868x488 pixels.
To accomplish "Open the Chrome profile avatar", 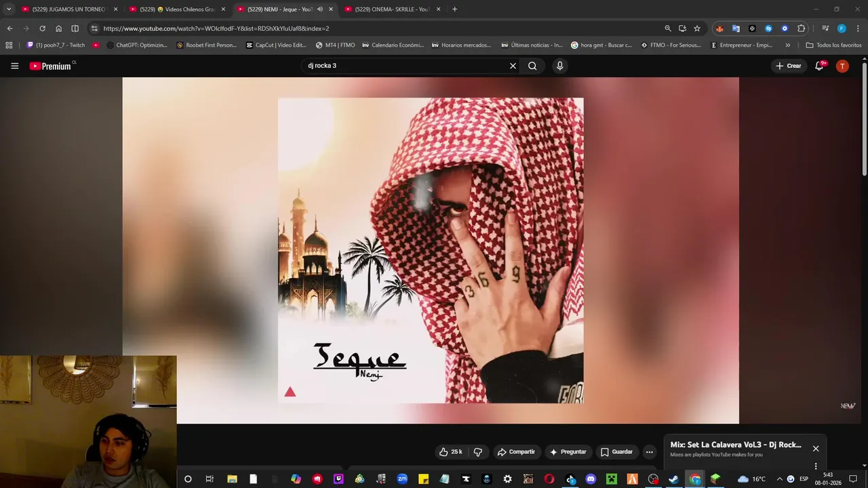I will (842, 28).
